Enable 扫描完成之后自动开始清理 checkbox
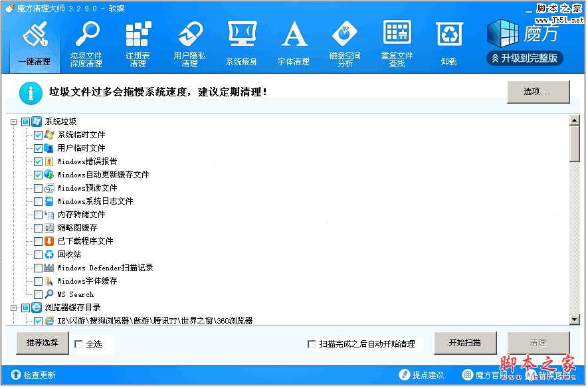Screen dimensions: 588x388 pos(311,344)
